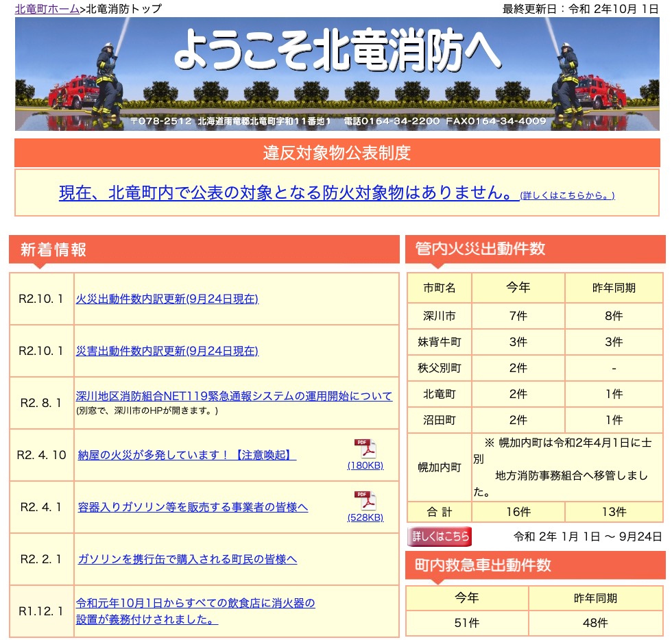The height and width of the screenshot is (640, 672).
Task: Open the (180KB) PDF file link
Action: click(x=365, y=465)
